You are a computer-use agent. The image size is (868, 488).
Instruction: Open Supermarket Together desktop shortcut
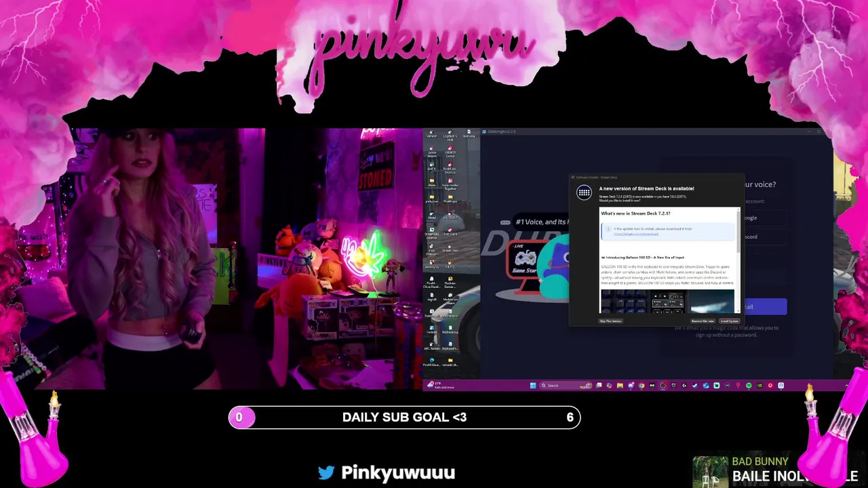point(450,184)
